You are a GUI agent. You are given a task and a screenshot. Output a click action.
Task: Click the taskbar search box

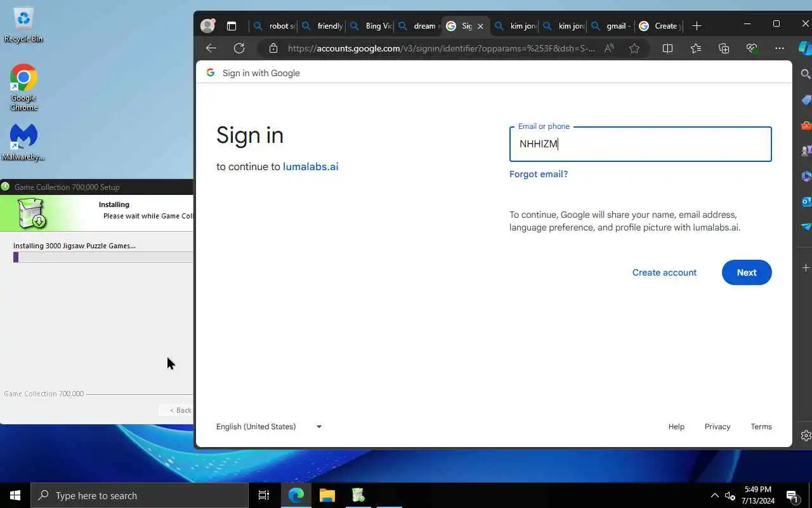140,495
